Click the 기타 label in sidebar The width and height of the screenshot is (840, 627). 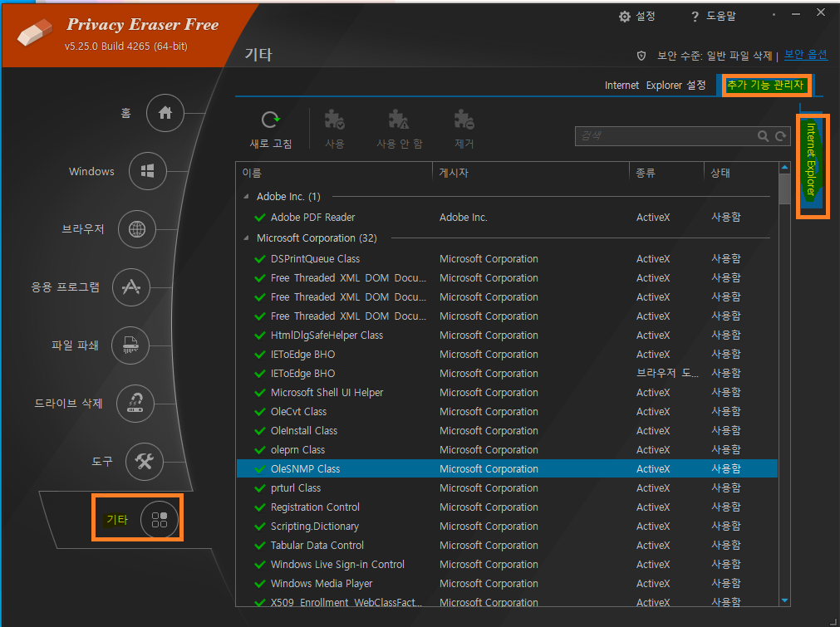pos(117,519)
